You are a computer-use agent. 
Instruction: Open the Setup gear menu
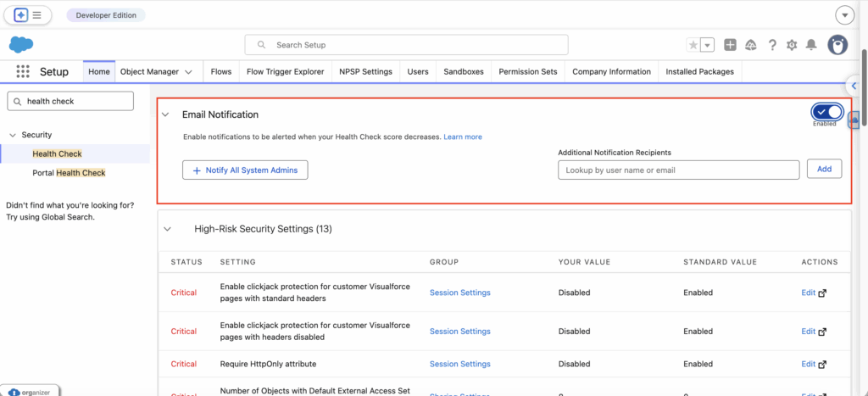click(x=792, y=45)
